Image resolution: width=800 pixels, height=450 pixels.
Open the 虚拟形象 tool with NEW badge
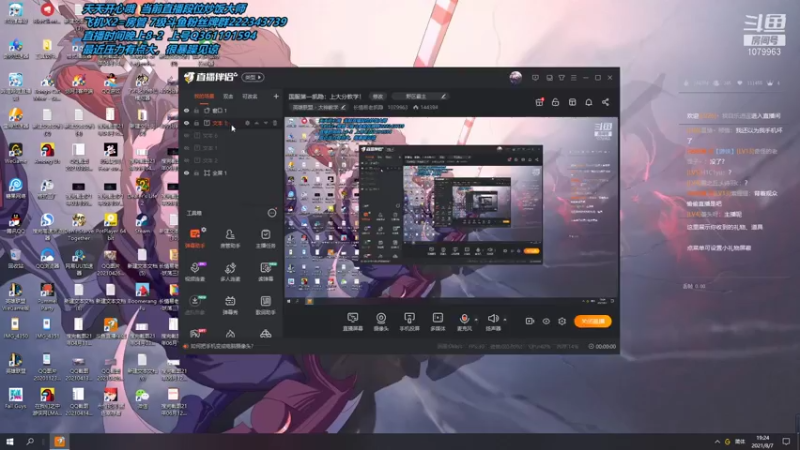coord(195,305)
